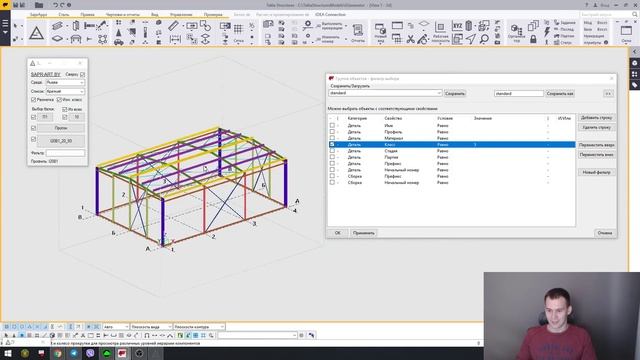
Task: Switch to the Вид ribbon tab
Action: [x=155, y=14]
